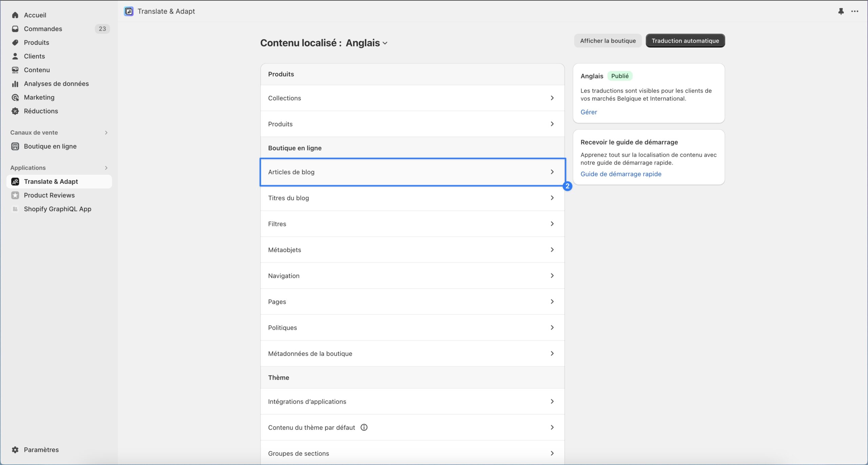868x465 pixels.
Task: Open the three-dot more actions menu
Action: (855, 11)
